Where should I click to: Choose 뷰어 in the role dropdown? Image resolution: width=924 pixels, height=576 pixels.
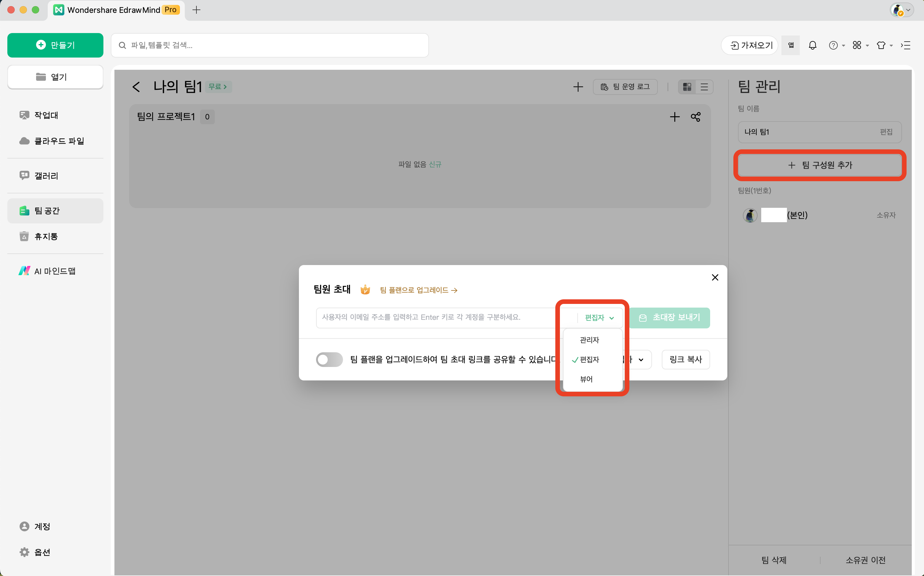tap(586, 379)
